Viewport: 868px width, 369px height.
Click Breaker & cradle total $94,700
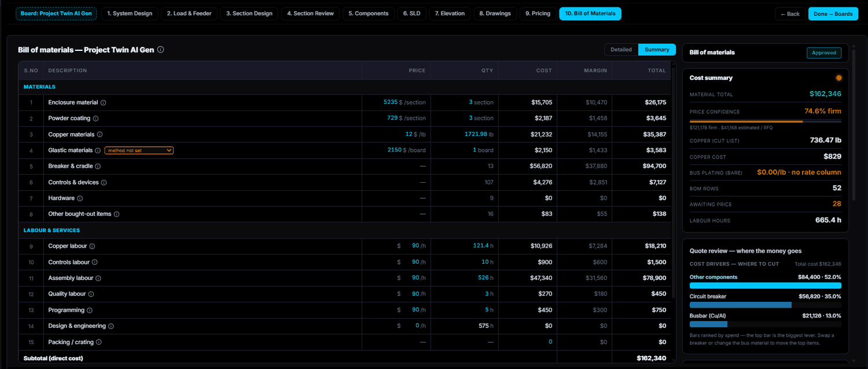coord(654,166)
